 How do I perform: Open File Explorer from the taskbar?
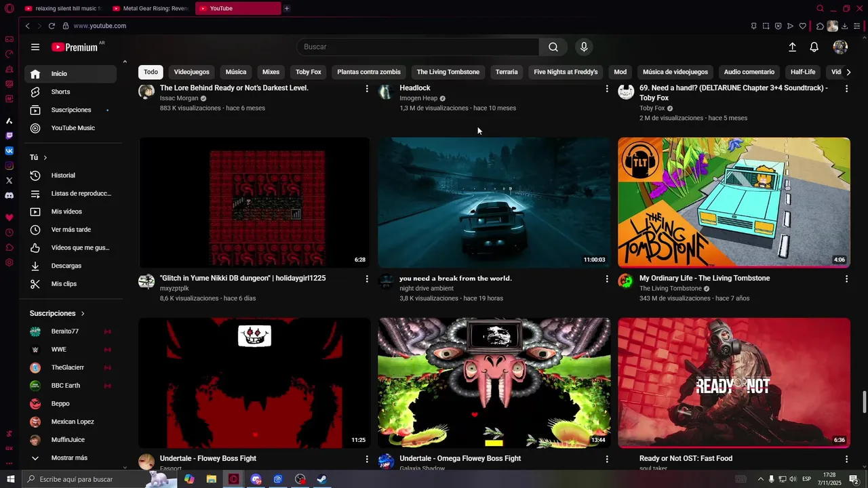[x=212, y=479]
